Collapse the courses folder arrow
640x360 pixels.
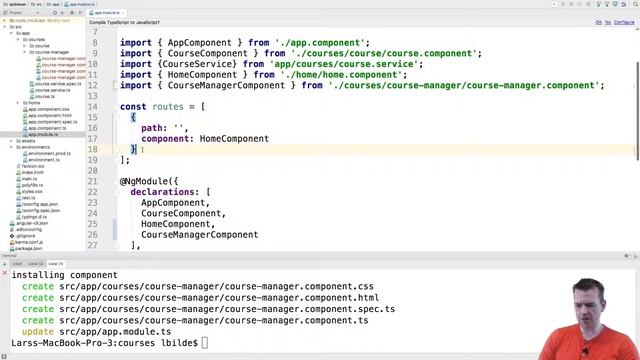click(18, 40)
